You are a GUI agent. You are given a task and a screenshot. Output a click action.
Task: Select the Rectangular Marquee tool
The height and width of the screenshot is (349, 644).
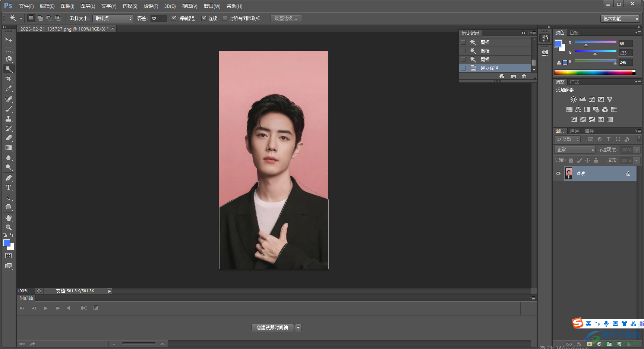[9, 50]
